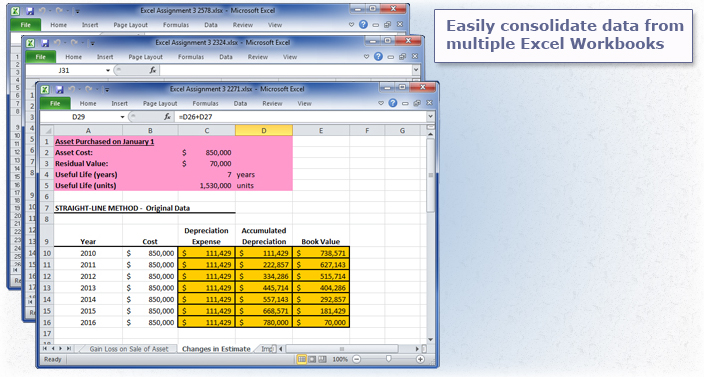Click the zoom in plus button
Image resolution: width=704 pixels, height=377 pixels.
(x=420, y=359)
